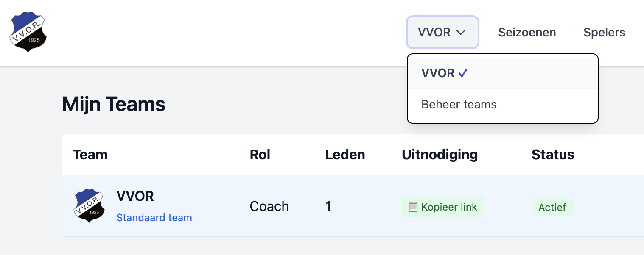
Task: Open the Seizoenen menu item
Action: pos(527,32)
